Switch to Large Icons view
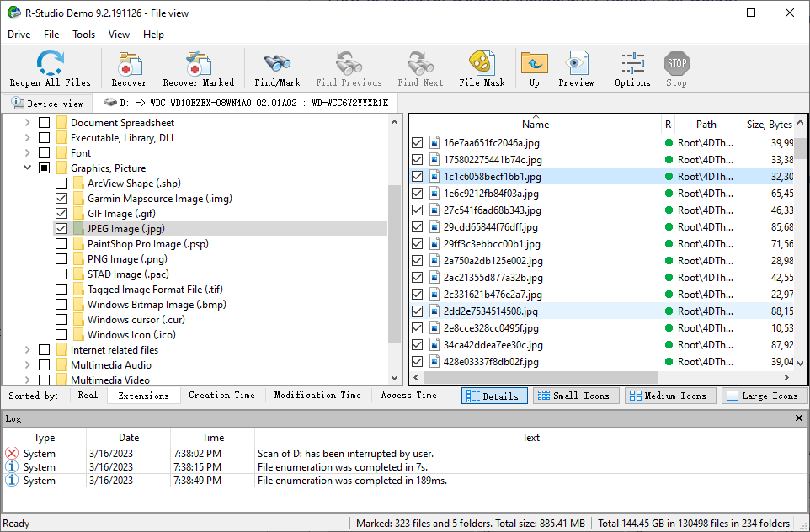 tap(765, 396)
